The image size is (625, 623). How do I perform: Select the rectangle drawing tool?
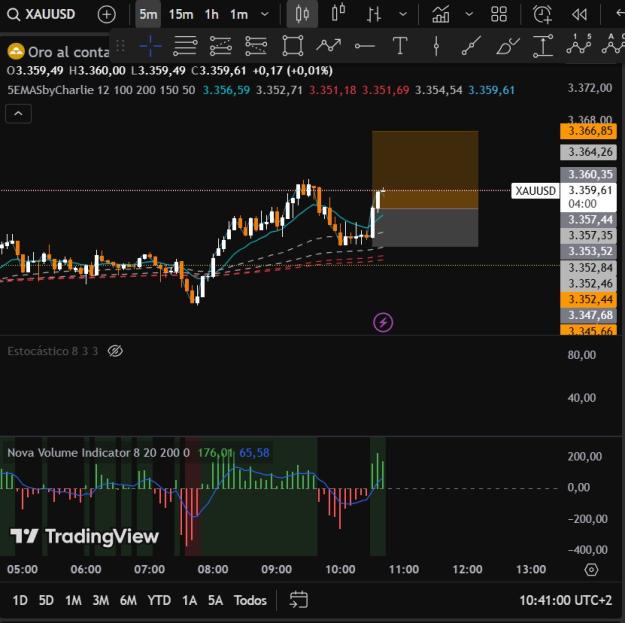tap(293, 46)
